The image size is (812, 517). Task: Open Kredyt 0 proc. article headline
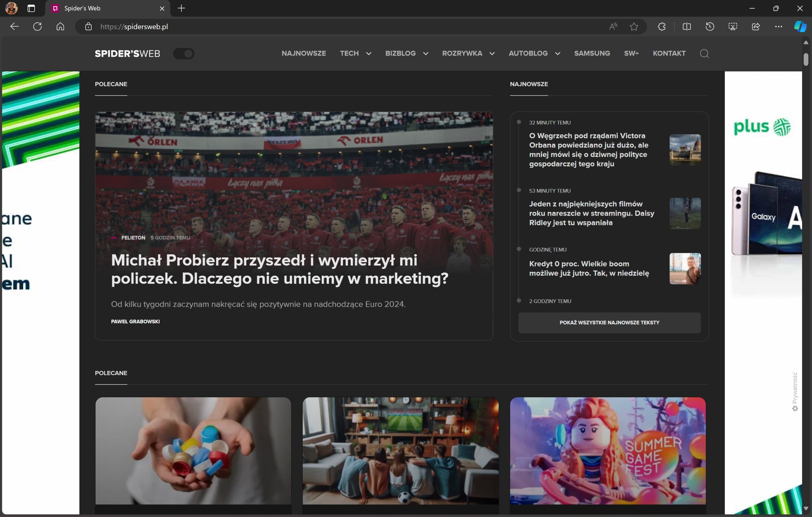pyautogui.click(x=589, y=268)
